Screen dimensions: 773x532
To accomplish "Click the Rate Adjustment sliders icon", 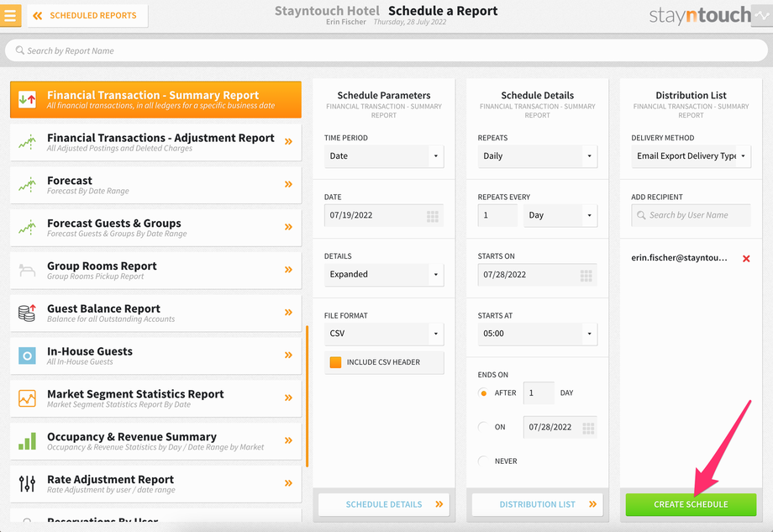I will (x=27, y=484).
